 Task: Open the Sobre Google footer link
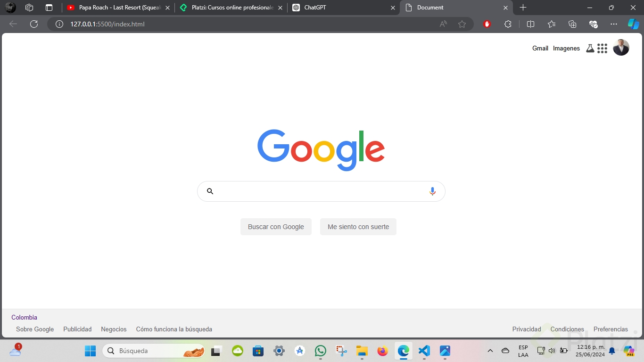(35, 329)
